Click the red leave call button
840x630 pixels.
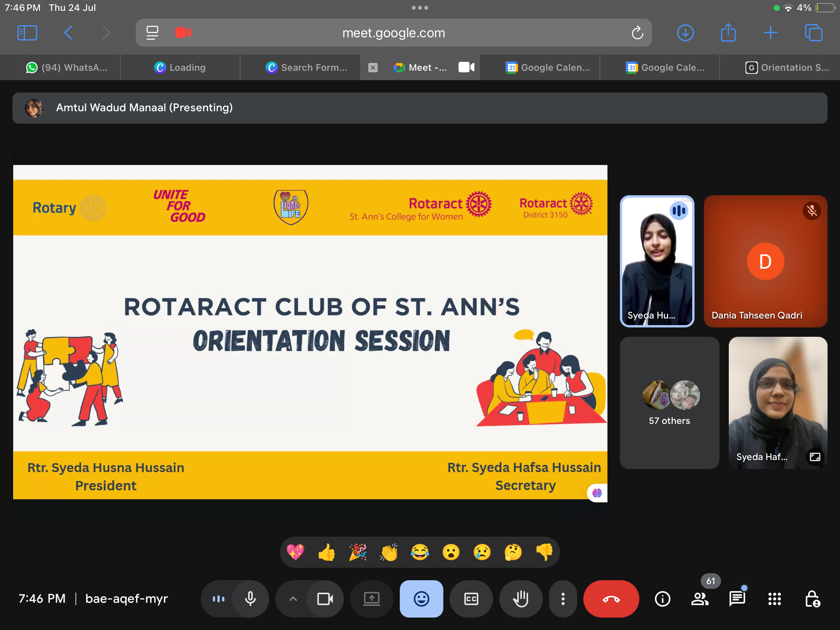point(611,599)
